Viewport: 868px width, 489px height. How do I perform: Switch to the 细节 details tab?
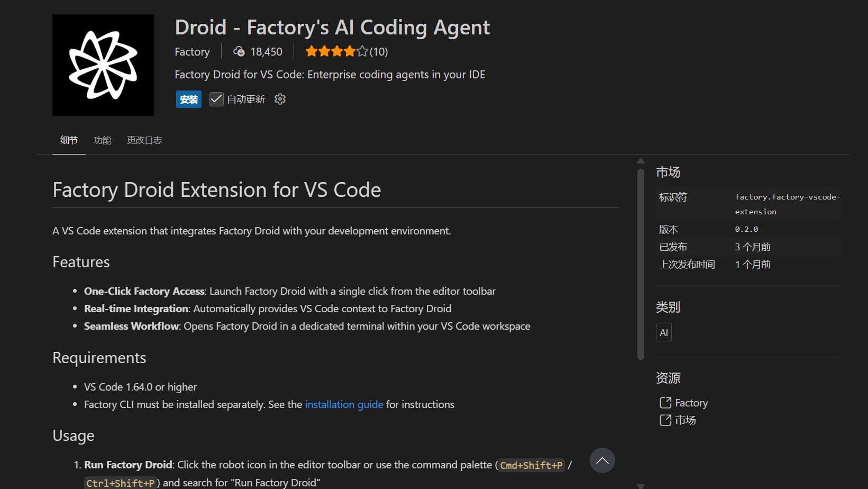coord(69,140)
